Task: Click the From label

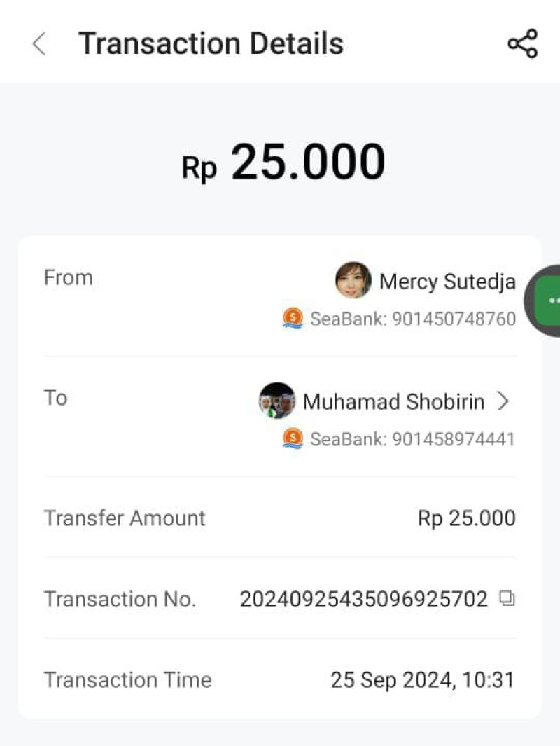Action: coord(68,278)
